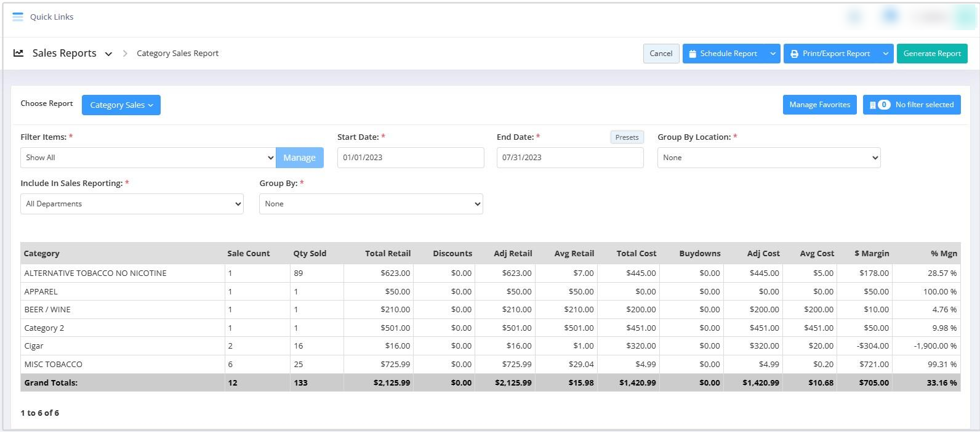Open the Schedule Report dropdown arrow
Image resolution: width=980 pixels, height=433 pixels.
pyautogui.click(x=773, y=54)
